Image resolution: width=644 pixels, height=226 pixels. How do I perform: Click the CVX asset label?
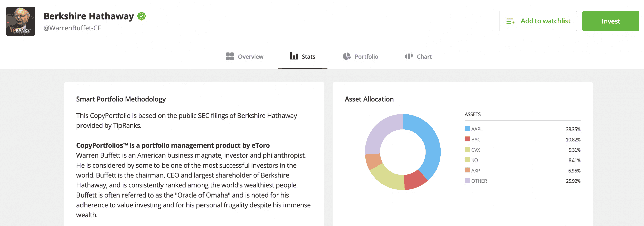coord(476,150)
